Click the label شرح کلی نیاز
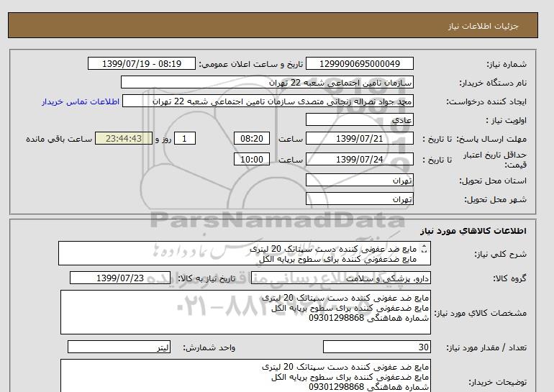 pos(500,254)
